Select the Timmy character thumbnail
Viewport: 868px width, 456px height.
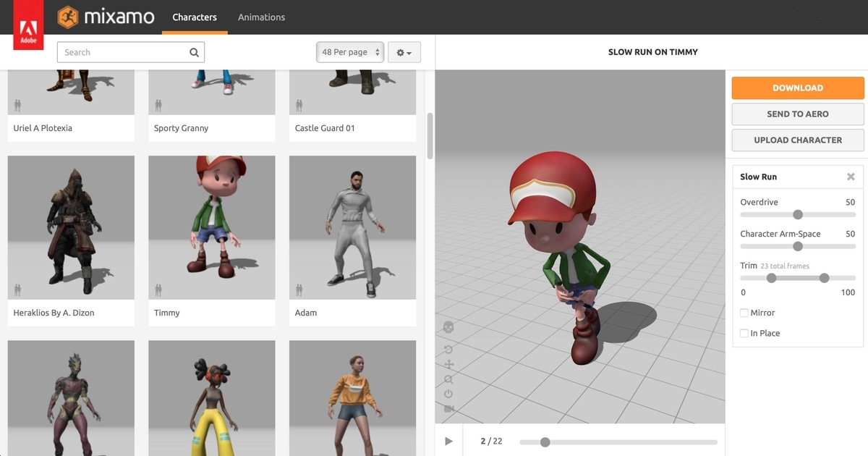coord(212,227)
